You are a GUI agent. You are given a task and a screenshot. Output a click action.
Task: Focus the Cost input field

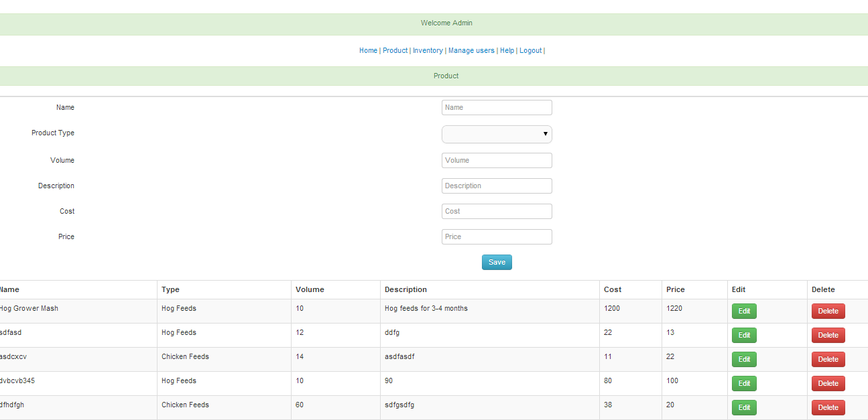click(497, 211)
